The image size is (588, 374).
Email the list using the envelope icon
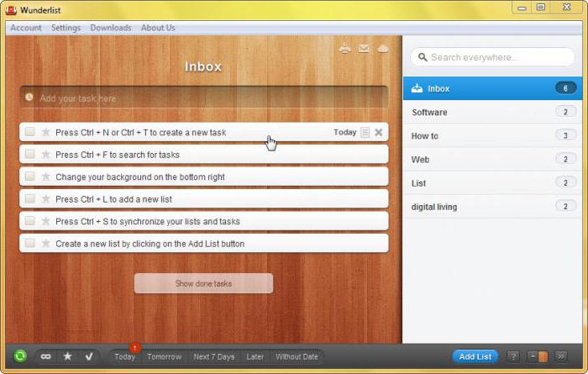pyautogui.click(x=364, y=49)
